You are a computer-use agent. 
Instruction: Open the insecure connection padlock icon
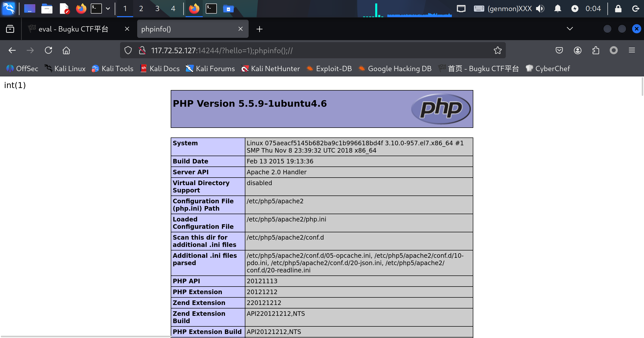(x=142, y=50)
